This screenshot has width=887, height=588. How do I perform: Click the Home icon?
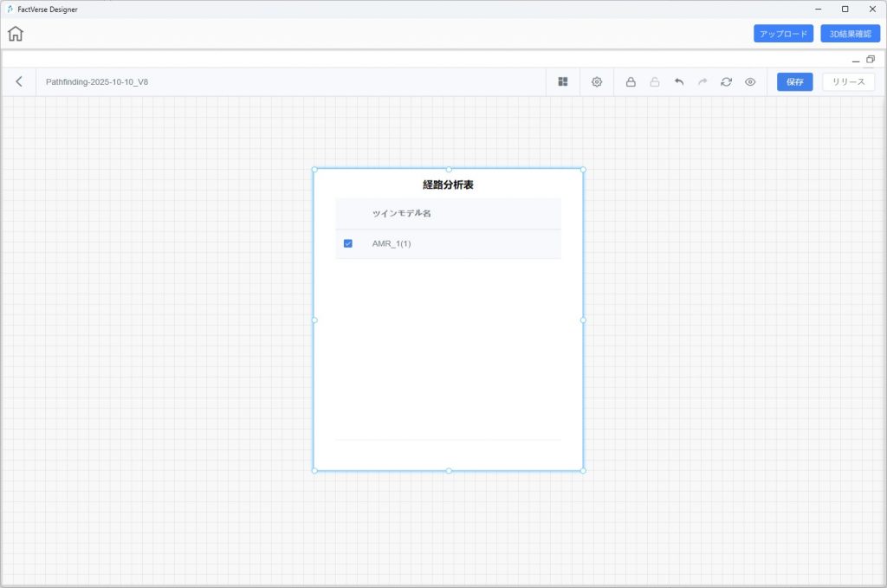16,34
